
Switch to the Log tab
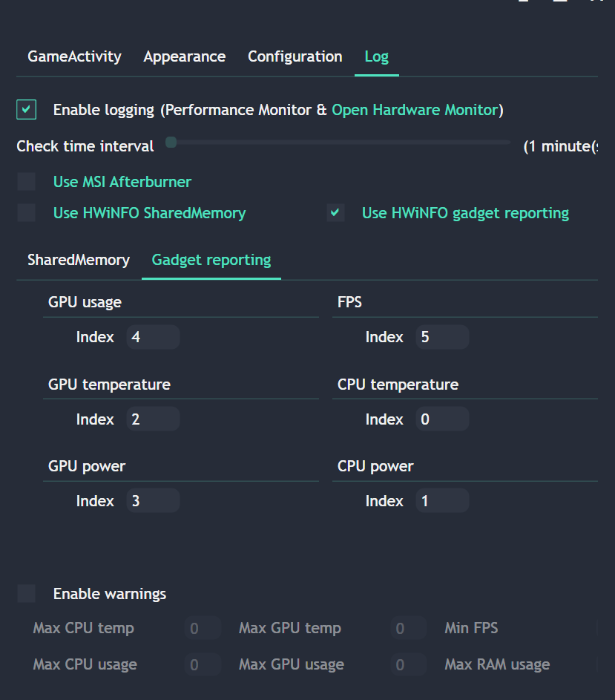coord(376,56)
